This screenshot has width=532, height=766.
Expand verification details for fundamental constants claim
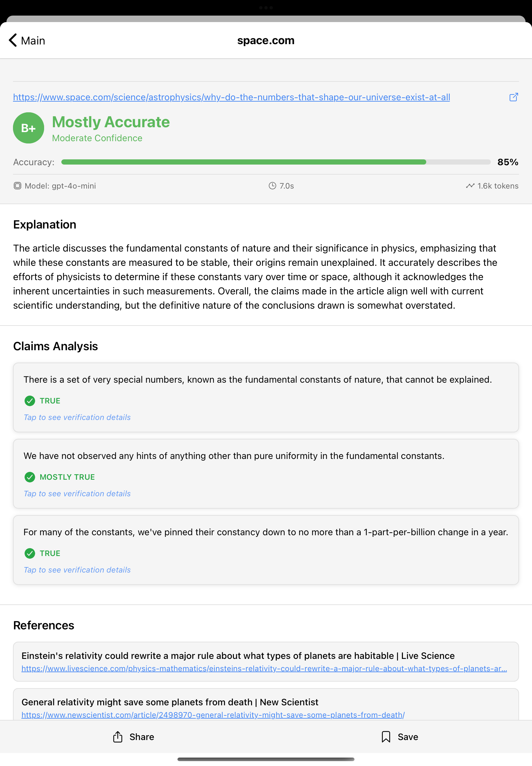(77, 417)
